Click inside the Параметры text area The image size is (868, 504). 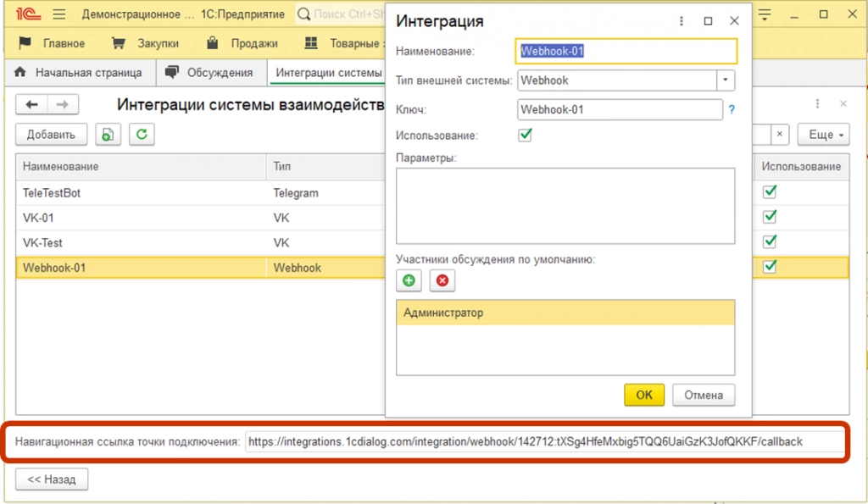pos(565,206)
